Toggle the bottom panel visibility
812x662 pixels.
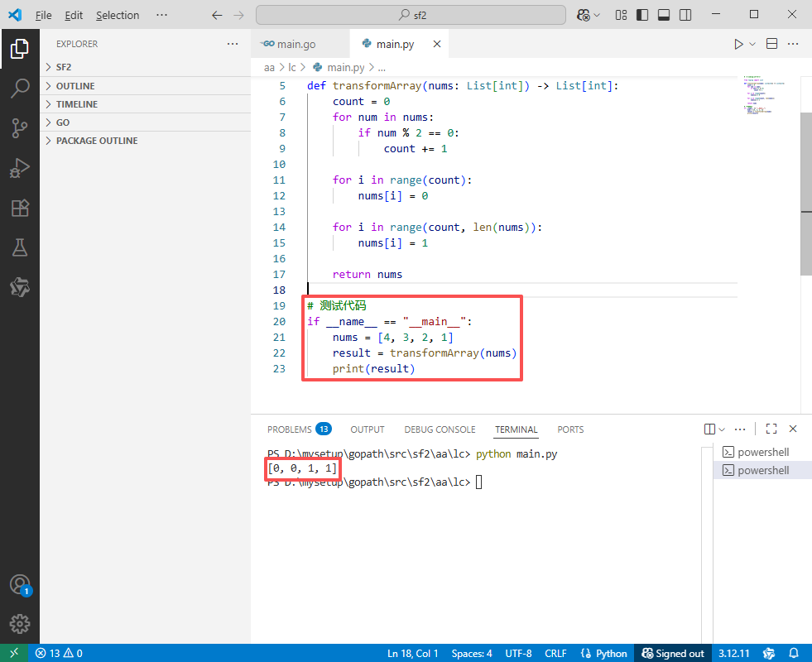[663, 15]
